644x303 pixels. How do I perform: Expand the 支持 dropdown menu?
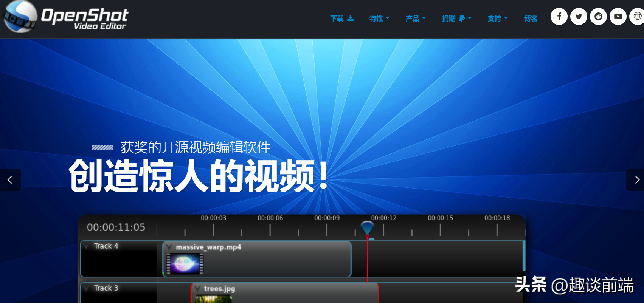pyautogui.click(x=498, y=18)
